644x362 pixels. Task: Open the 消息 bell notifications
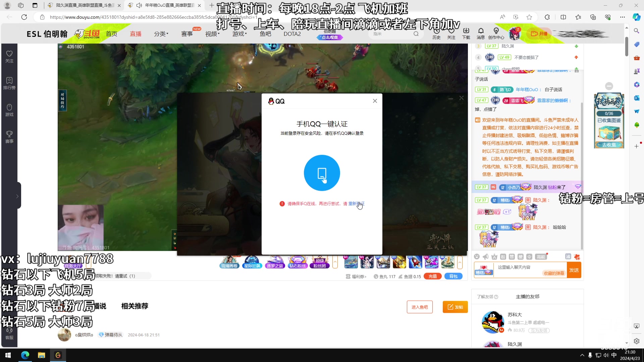click(x=481, y=34)
